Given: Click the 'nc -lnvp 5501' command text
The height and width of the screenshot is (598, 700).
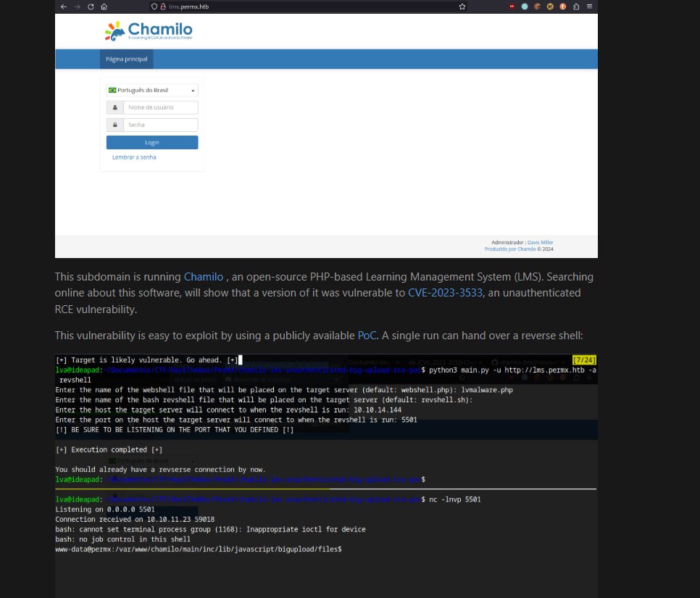Looking at the screenshot, I should (x=455, y=499).
